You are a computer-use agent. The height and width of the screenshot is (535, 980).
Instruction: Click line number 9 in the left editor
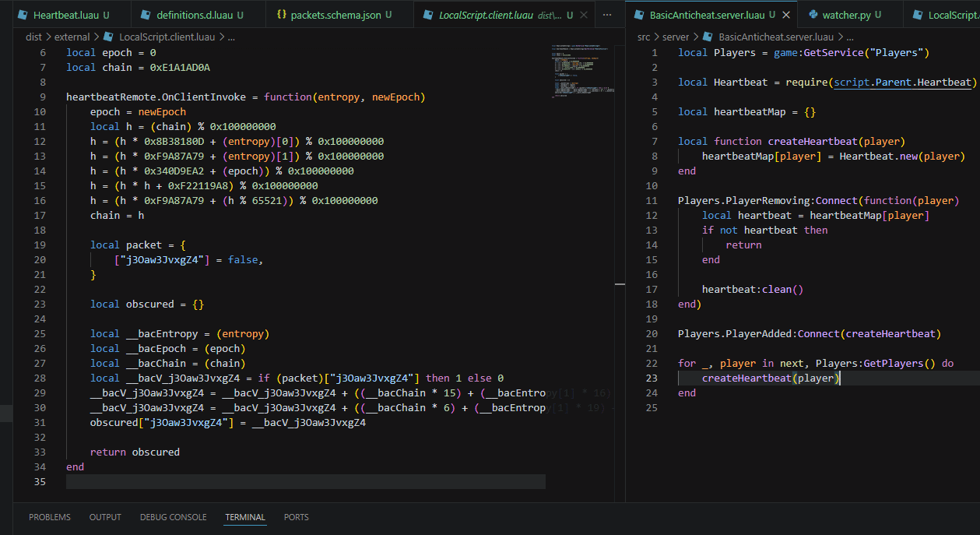pos(43,97)
